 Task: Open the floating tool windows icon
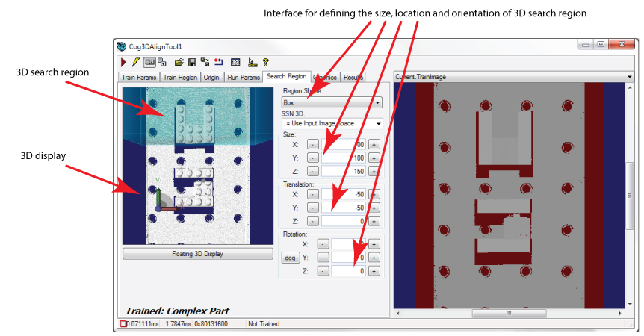click(162, 62)
